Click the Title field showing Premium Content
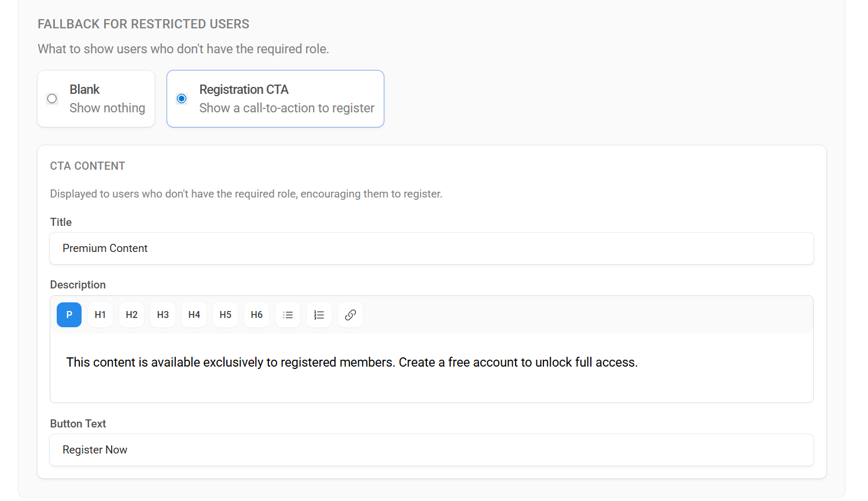 tap(431, 248)
